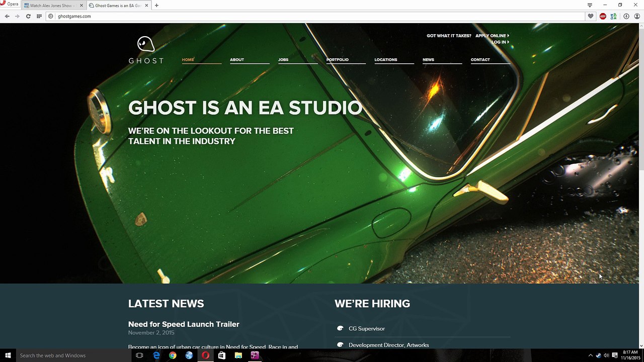644x362 pixels.
Task: Click the page vertical scrollbar down arrow
Action: [x=641, y=346]
